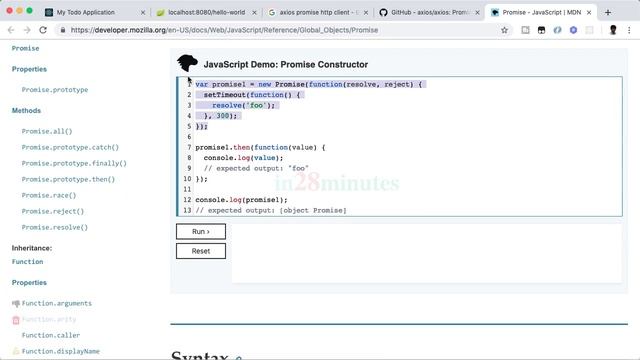
Task: Click the JavaScript Demo: Promise Constructor title
Action: click(286, 64)
